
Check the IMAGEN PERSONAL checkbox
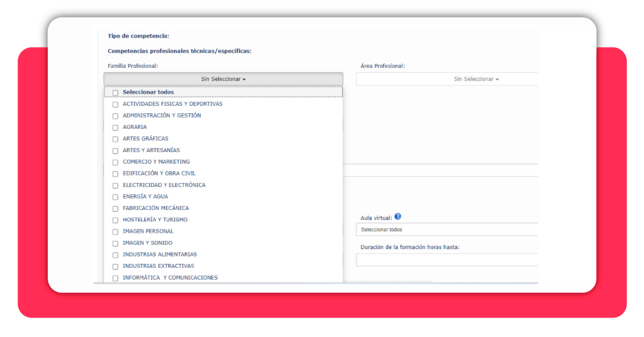(116, 232)
